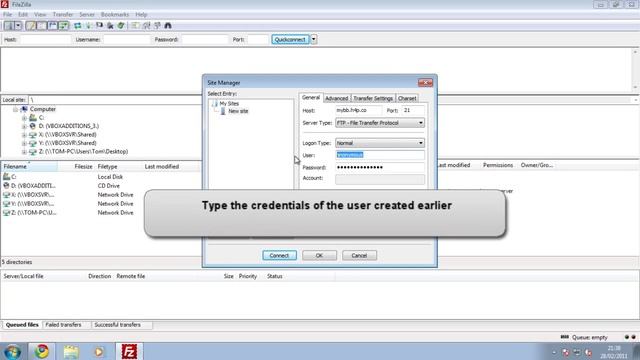Click the Quickconnect button
Screen dimensions: 640x360
(x=290, y=40)
